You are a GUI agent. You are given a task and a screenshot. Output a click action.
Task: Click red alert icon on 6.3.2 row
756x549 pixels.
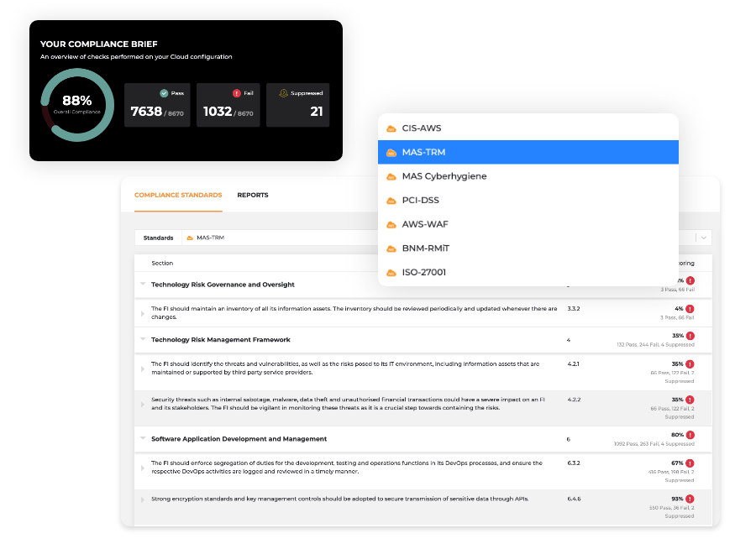(x=690, y=463)
